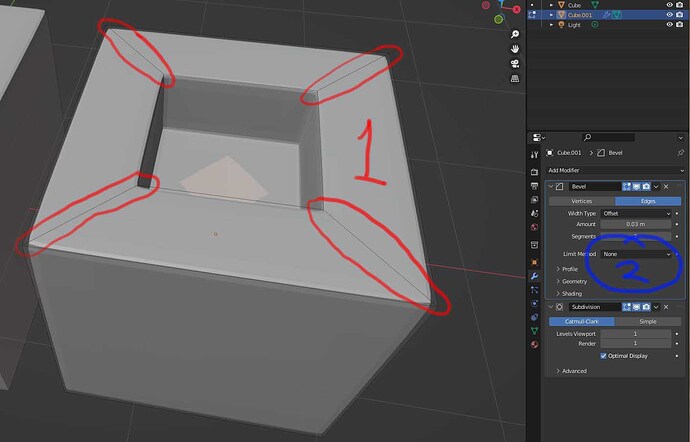
Task: Open the Object properties tab
Action: coord(534,262)
